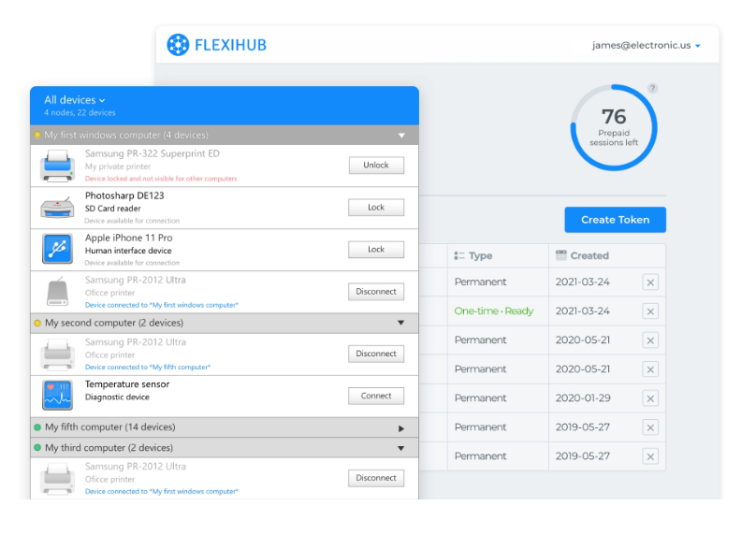
Task: Open the james@electronic.us account dropdown
Action: click(x=646, y=45)
